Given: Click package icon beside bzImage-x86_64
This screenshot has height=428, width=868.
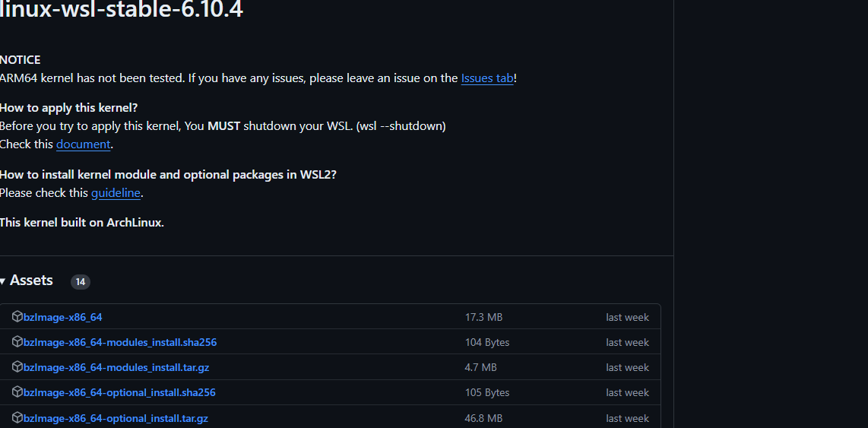Looking at the screenshot, I should [17, 317].
